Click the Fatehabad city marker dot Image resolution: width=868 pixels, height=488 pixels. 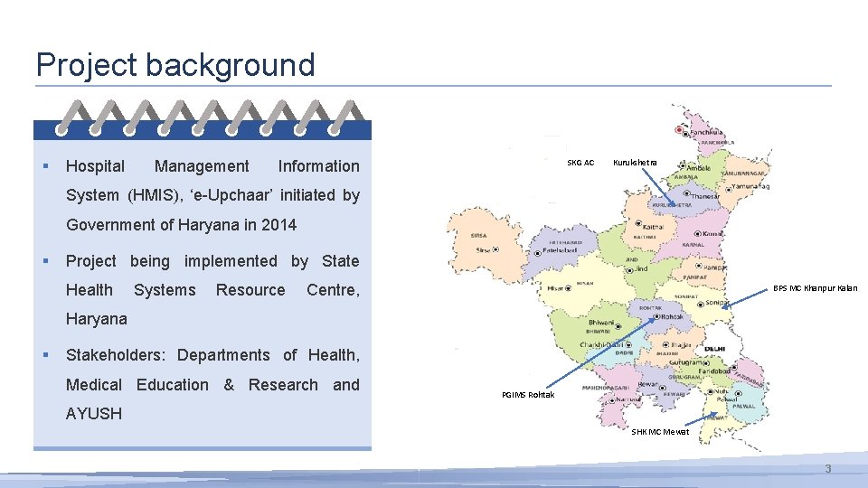[x=537, y=253]
